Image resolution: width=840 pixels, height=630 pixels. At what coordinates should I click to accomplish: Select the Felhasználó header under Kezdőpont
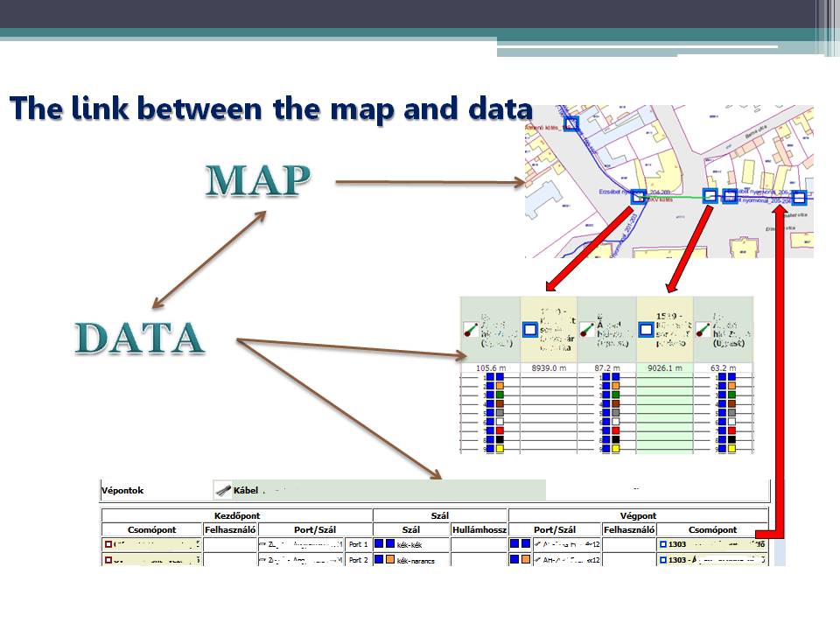pos(230,530)
